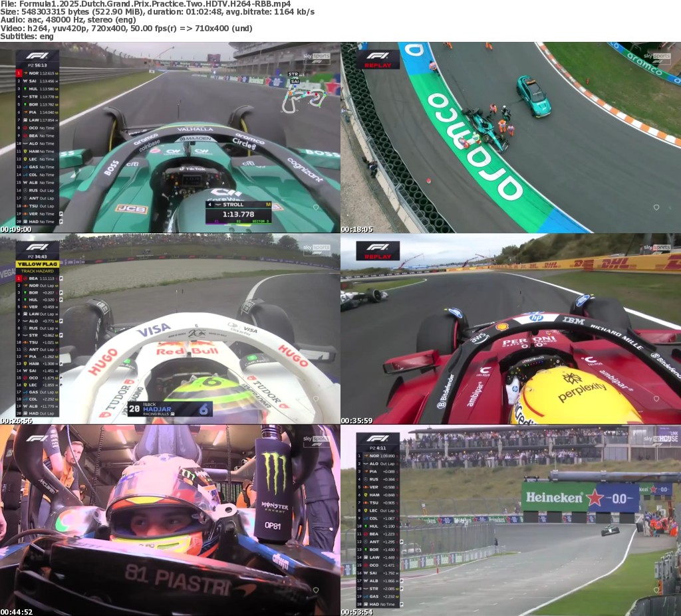
Task: Select the Subtitles eng header line
Action: coord(27,37)
